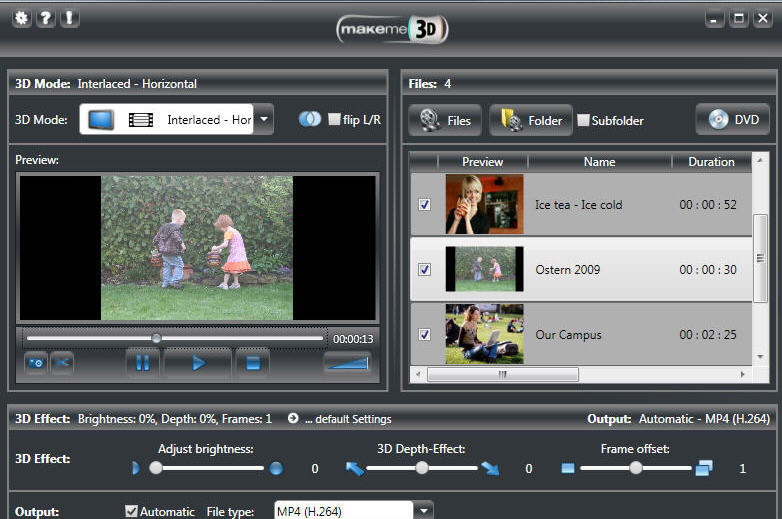Toggle the Subfolder checkbox

click(583, 121)
